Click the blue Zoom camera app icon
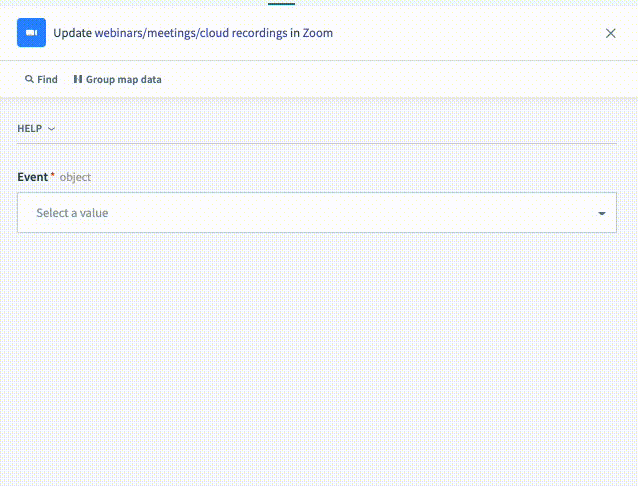The height and width of the screenshot is (486, 638). [32, 33]
